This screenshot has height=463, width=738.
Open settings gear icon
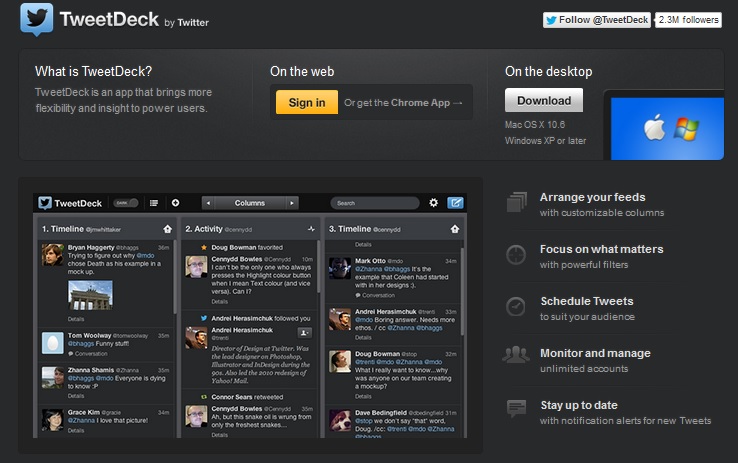pyautogui.click(x=433, y=202)
